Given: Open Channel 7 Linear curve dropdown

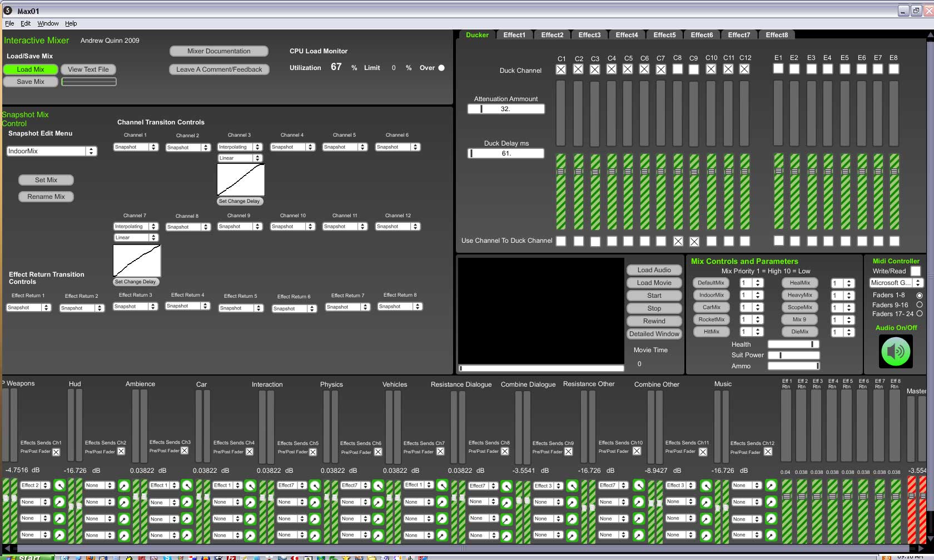Looking at the screenshot, I should 136,237.
